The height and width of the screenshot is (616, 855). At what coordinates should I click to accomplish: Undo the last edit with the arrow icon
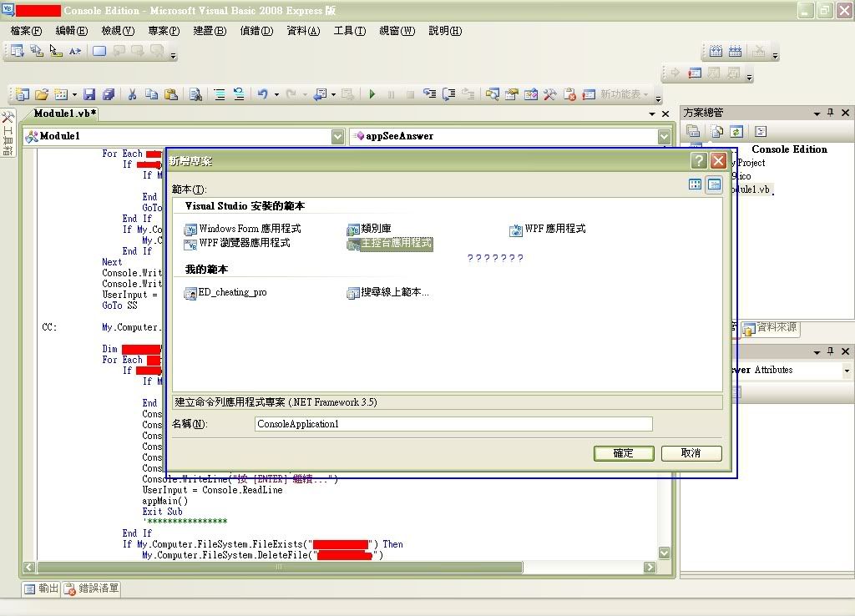pyautogui.click(x=263, y=94)
